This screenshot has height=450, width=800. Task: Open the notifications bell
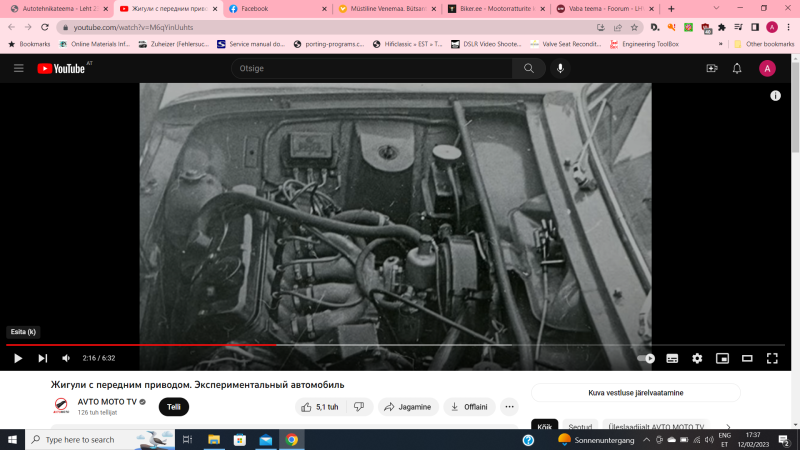(737, 68)
